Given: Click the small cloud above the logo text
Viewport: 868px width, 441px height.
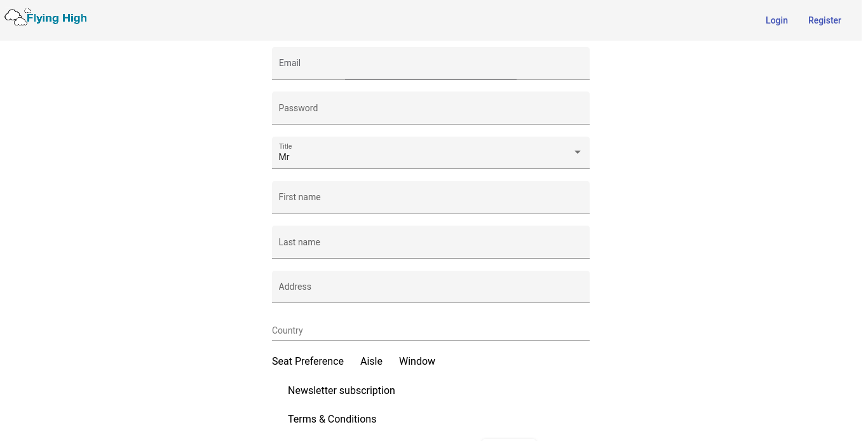Looking at the screenshot, I should [x=27, y=11].
